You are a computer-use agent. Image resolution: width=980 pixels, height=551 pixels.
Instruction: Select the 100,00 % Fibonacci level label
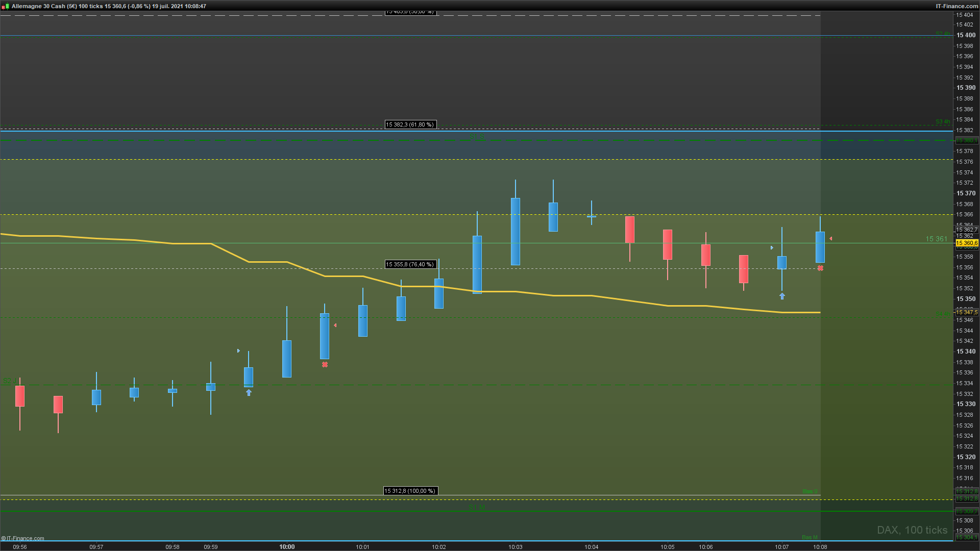pos(410,491)
